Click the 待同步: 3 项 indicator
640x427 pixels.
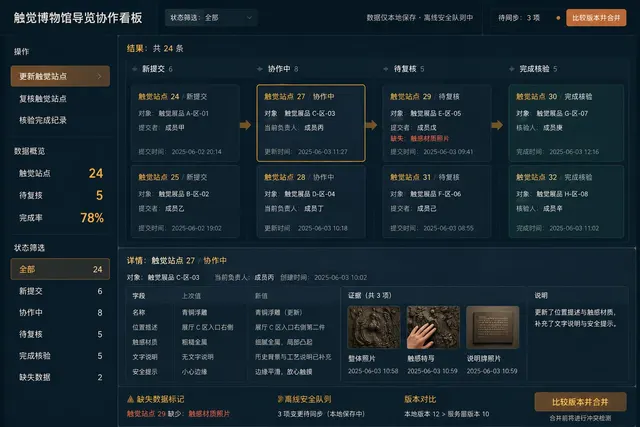(x=519, y=18)
